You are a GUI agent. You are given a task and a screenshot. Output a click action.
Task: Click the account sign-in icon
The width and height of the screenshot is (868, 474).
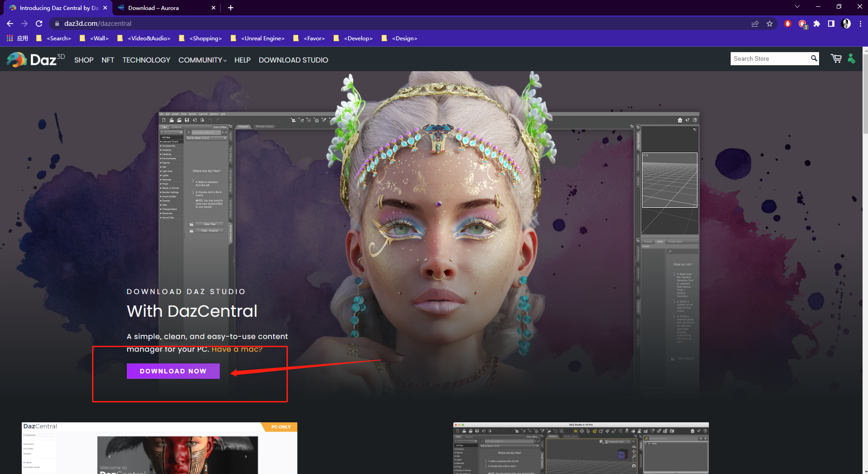[851, 58]
